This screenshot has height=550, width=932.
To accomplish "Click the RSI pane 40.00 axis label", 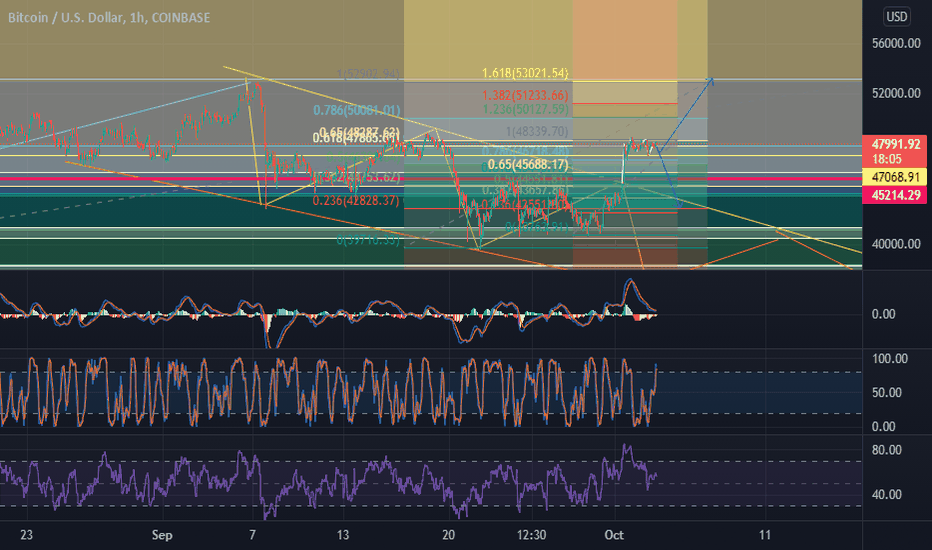I will pyautogui.click(x=886, y=495).
